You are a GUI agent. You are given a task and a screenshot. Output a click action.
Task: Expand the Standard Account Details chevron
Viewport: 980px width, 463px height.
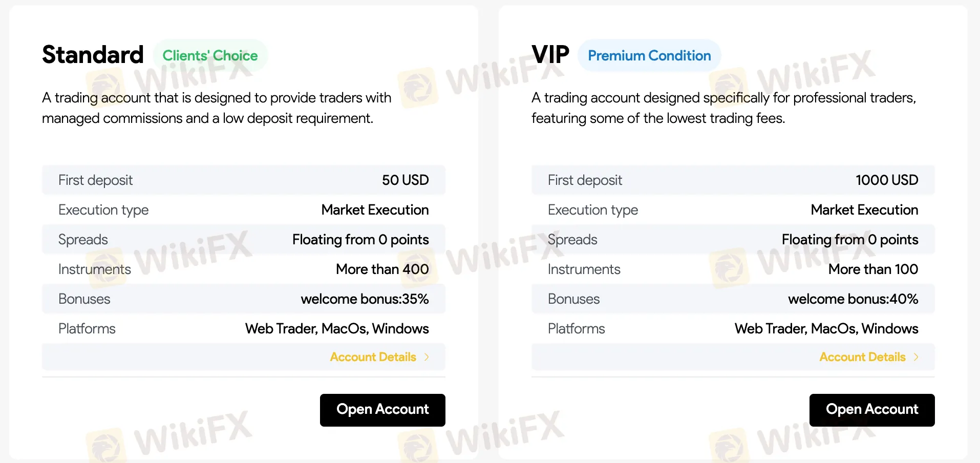point(427,357)
